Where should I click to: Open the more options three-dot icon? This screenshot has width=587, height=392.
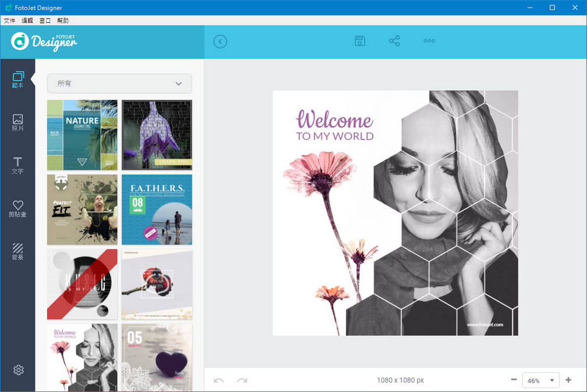[x=429, y=41]
